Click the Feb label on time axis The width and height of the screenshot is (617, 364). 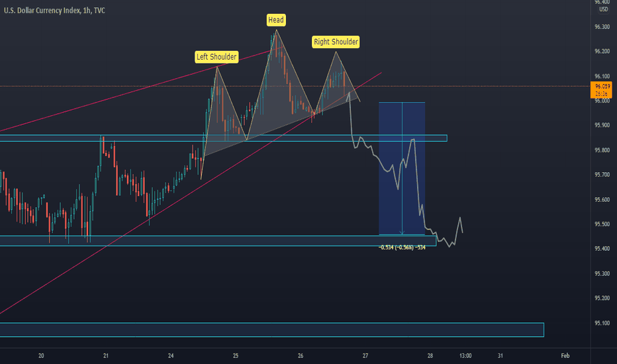pyautogui.click(x=565, y=356)
